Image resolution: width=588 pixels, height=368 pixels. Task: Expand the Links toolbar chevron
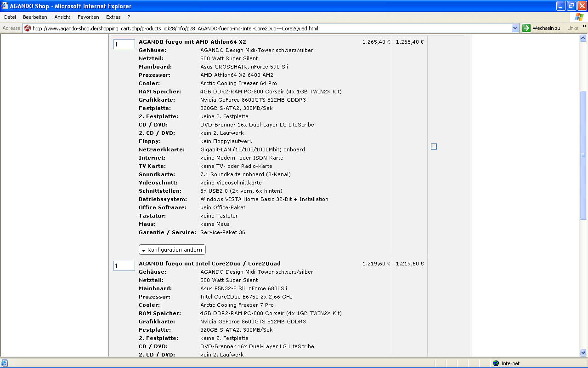[584, 26]
